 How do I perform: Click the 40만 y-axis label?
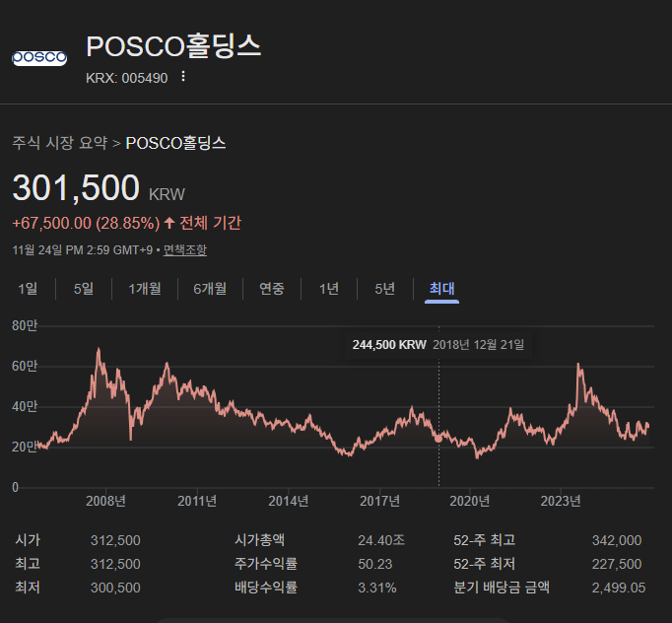25,406
